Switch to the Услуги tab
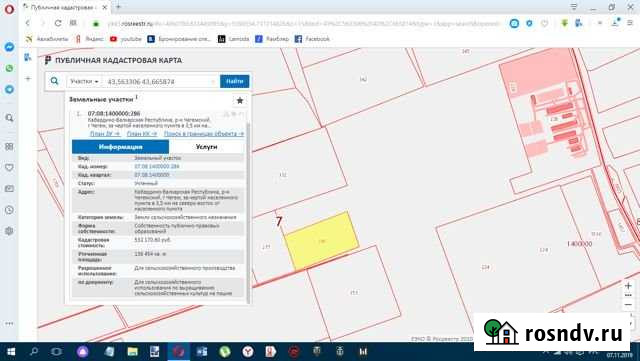The width and height of the screenshot is (640, 361). tap(207, 147)
